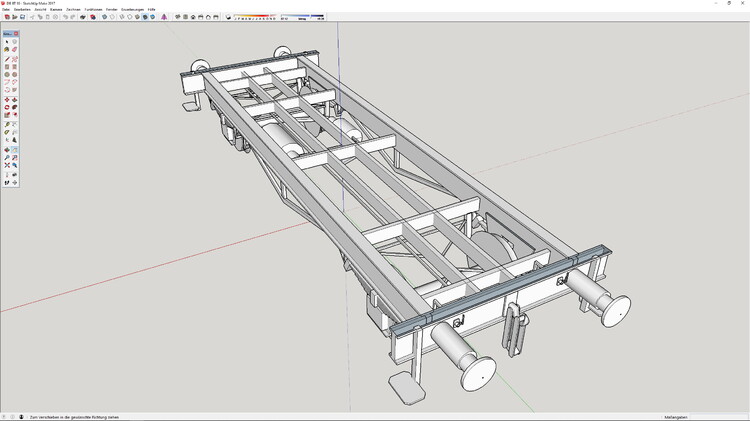The image size is (750, 421).
Task: Enable Monochrome face style
Action: click(x=152, y=17)
